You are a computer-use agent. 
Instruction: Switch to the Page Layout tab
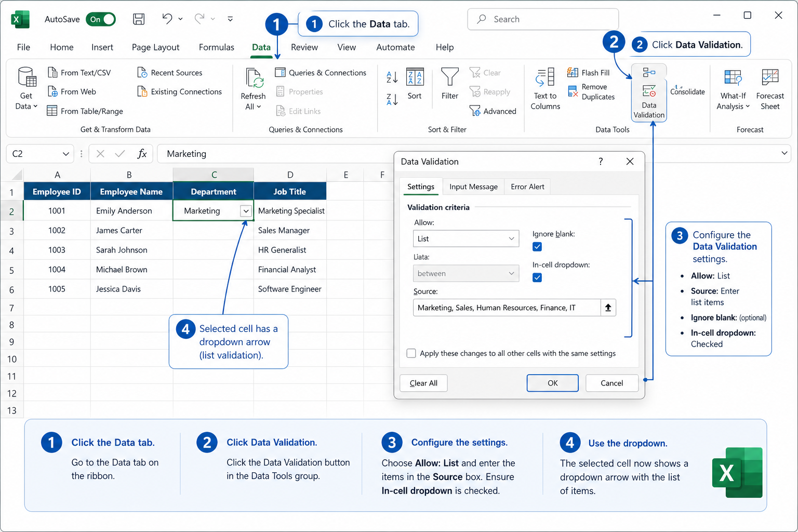(155, 47)
